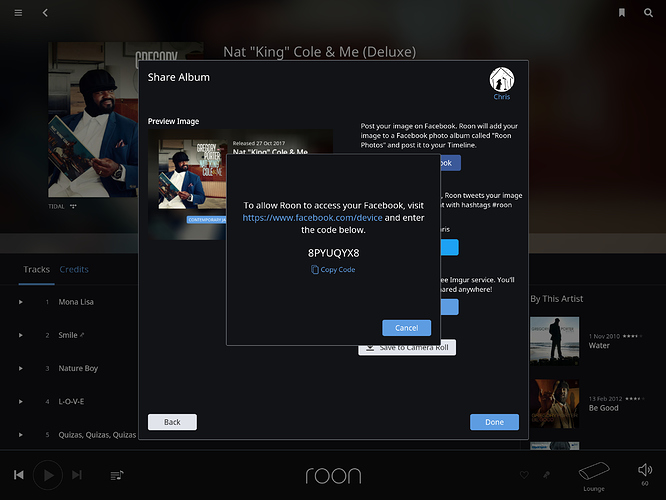Open the Be Good album thumbnail
The image size is (666, 500).
pos(554,404)
